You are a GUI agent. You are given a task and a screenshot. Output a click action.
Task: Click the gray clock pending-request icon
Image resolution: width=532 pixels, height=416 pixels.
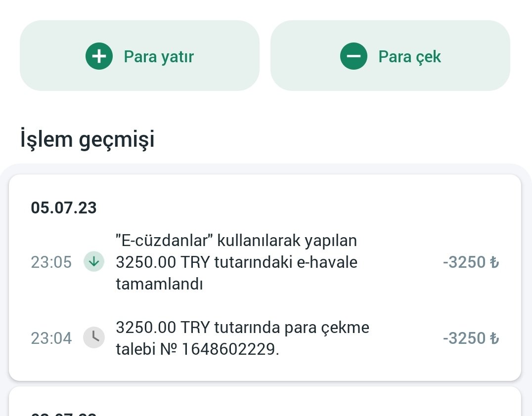click(93, 337)
